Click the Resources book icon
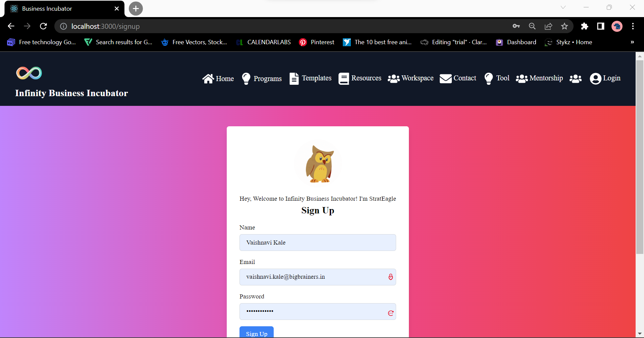 point(344,78)
